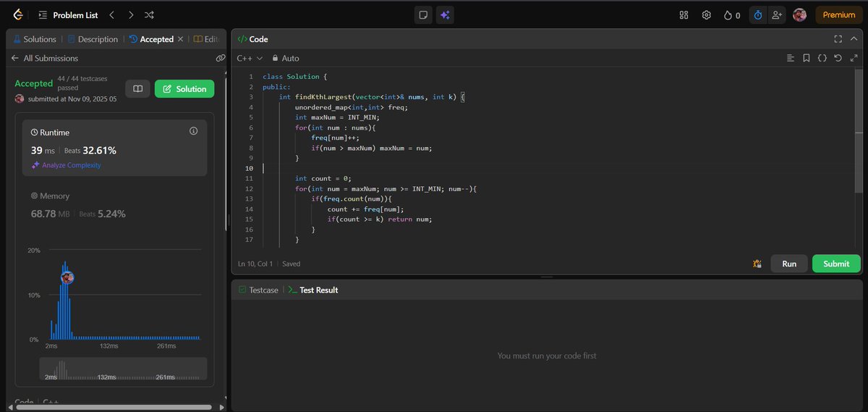868x412 pixels.
Task: Reset code with the undo arrow icon
Action: (838, 58)
